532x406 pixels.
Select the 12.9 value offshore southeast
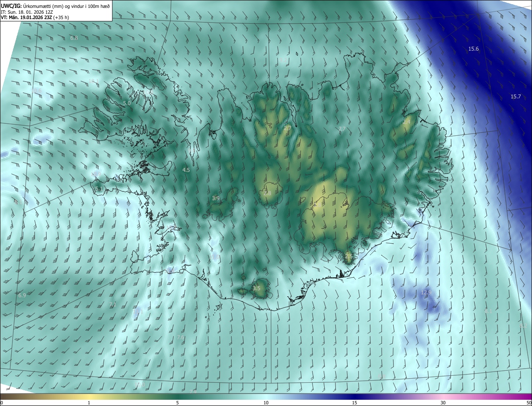(426, 292)
